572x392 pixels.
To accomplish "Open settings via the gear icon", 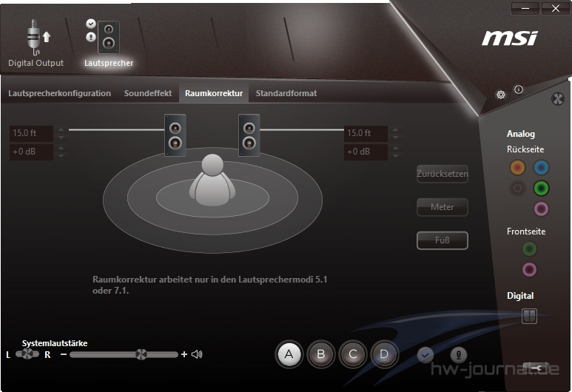I will (501, 95).
